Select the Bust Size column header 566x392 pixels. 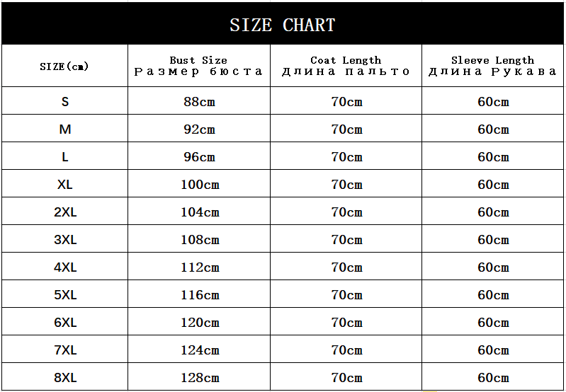click(x=198, y=66)
